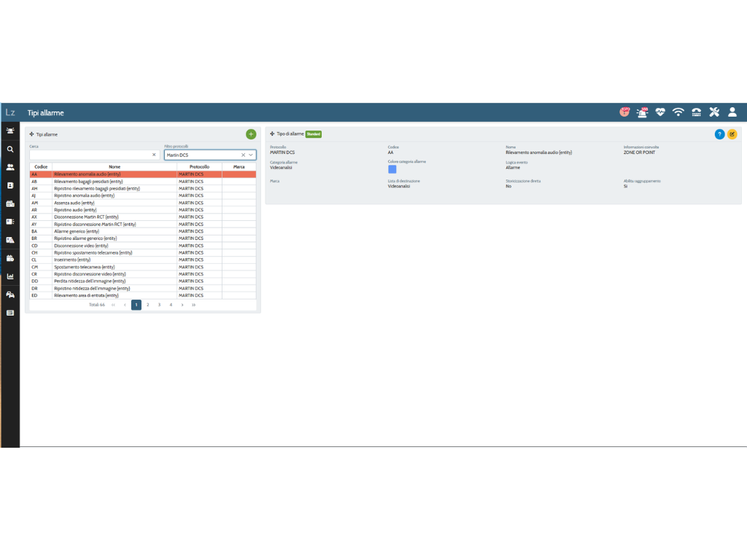Select row BR Ripristino allarme generico
The image size is (747, 560).
pyautogui.click(x=143, y=238)
